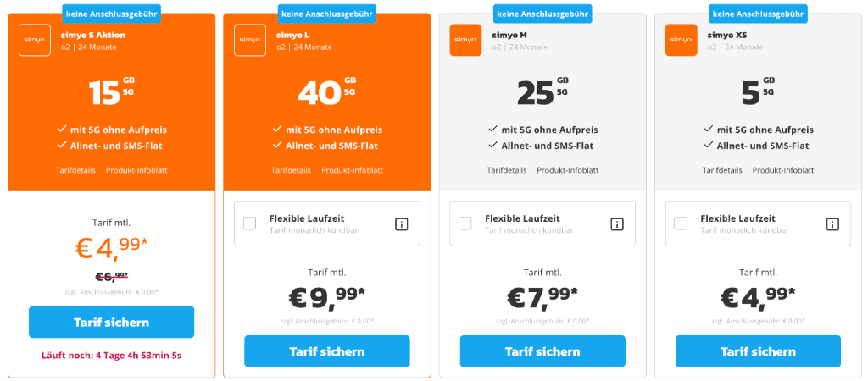Click Tarif sichern on simyo L plan
Viewport: 868px width, 381px height.
point(327,351)
